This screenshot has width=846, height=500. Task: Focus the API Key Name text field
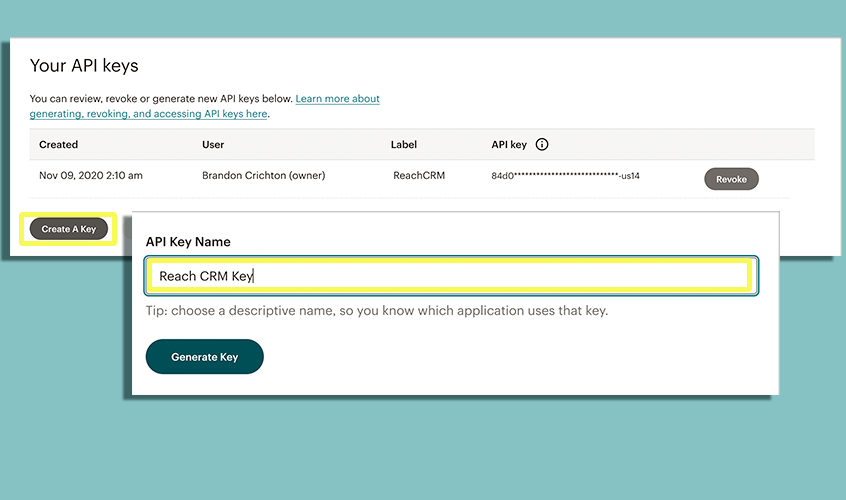[450, 276]
